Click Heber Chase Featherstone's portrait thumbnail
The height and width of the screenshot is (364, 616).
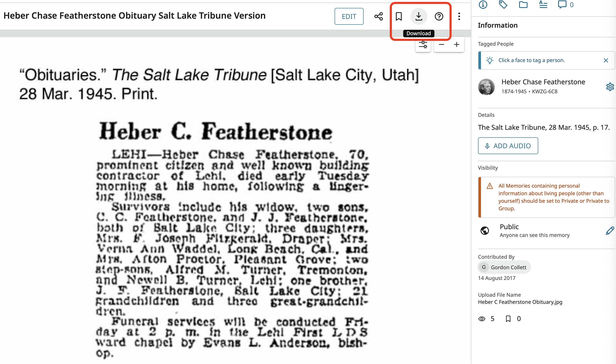tap(486, 87)
